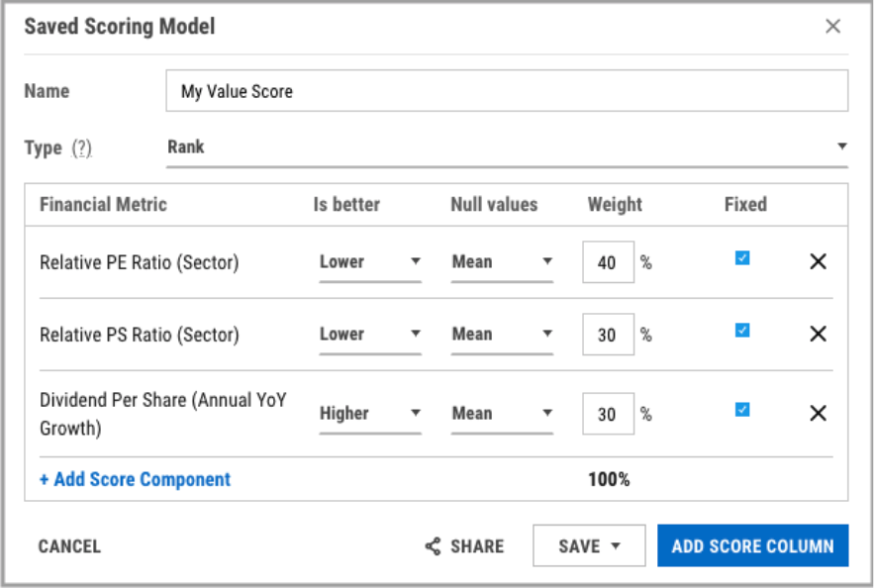Open the Type help tooltip (?)
This screenshot has width=875, height=588.
click(82, 148)
